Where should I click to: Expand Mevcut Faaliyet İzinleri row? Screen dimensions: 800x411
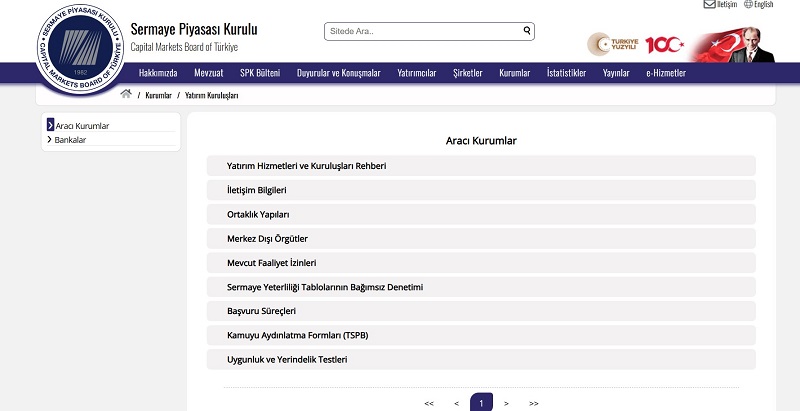point(481,263)
